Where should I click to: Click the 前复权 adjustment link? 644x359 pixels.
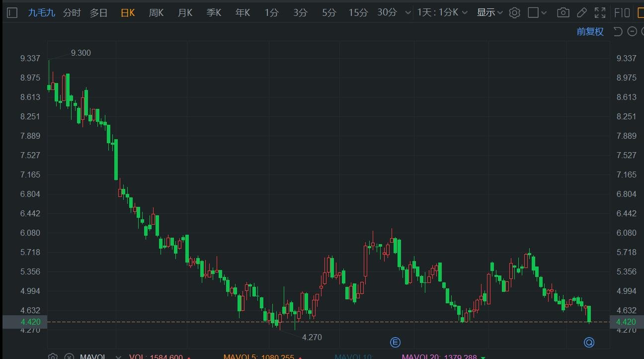(590, 32)
